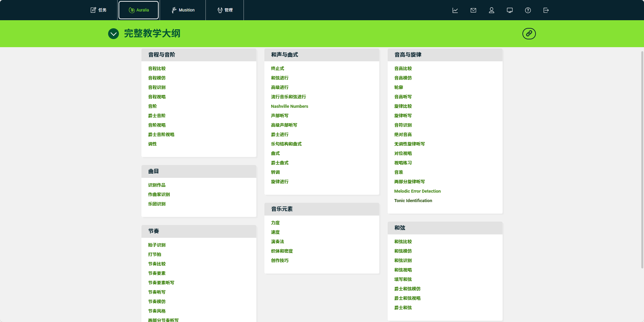Open the help question mark icon
Viewport: 644px width, 322px height.
click(528, 10)
